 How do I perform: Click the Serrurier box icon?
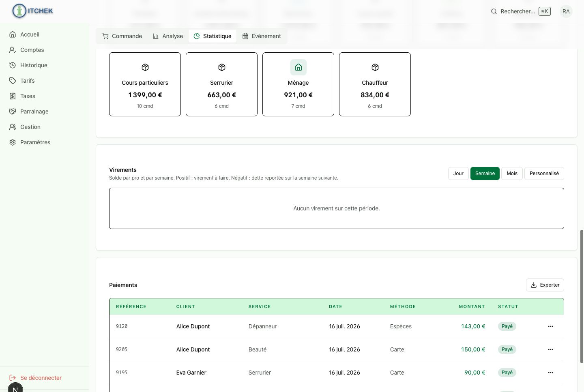(222, 67)
